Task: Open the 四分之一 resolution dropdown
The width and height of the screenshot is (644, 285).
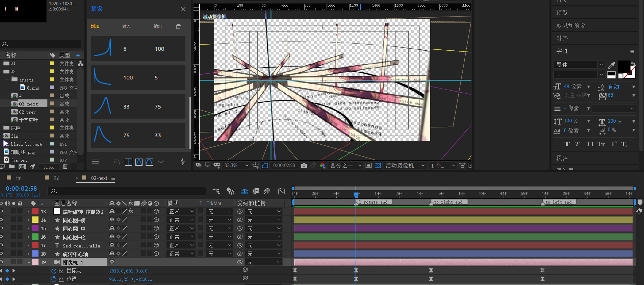Action: point(346,165)
